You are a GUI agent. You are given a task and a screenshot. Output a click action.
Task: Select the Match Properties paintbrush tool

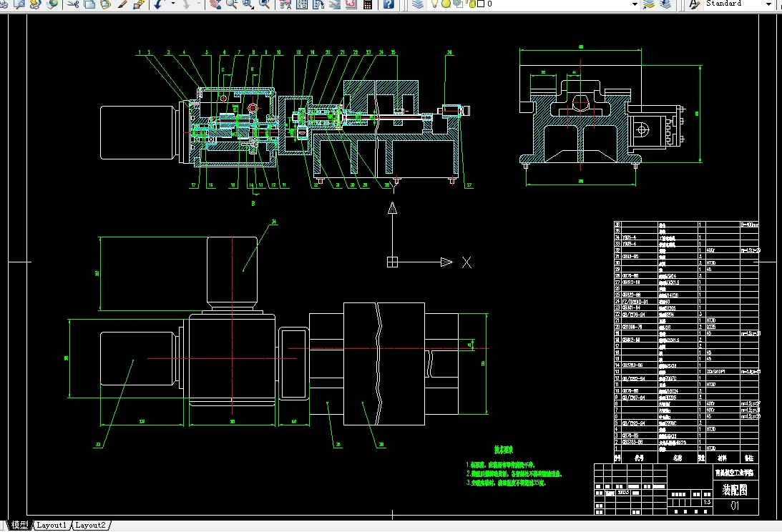click(122, 4)
